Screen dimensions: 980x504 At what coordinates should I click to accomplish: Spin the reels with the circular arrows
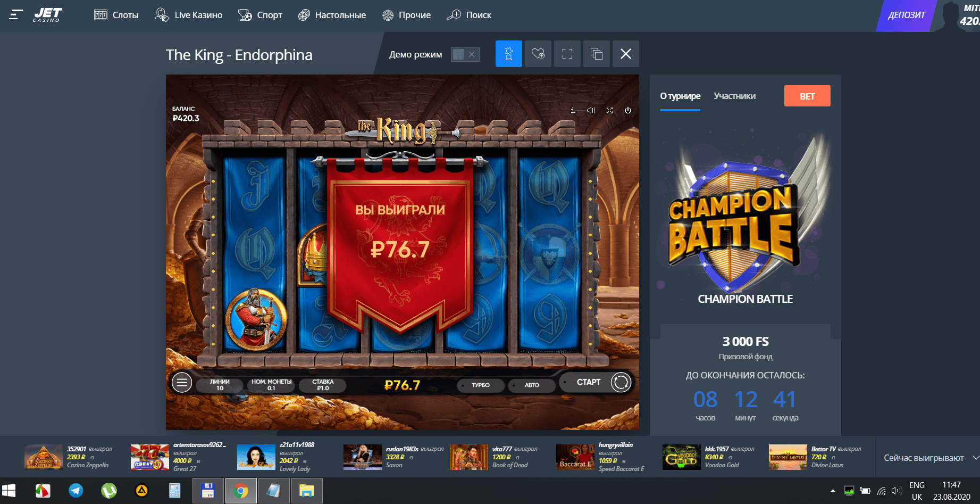621,382
